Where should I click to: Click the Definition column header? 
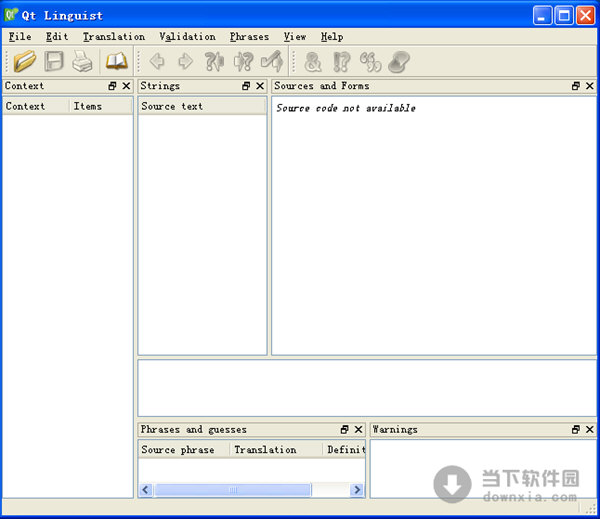click(x=344, y=449)
